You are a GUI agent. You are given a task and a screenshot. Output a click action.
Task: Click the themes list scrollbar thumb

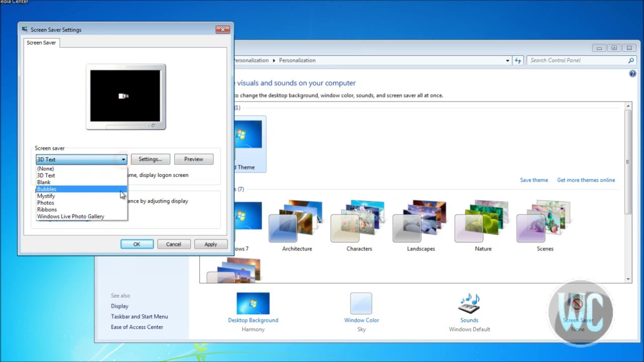(628, 161)
